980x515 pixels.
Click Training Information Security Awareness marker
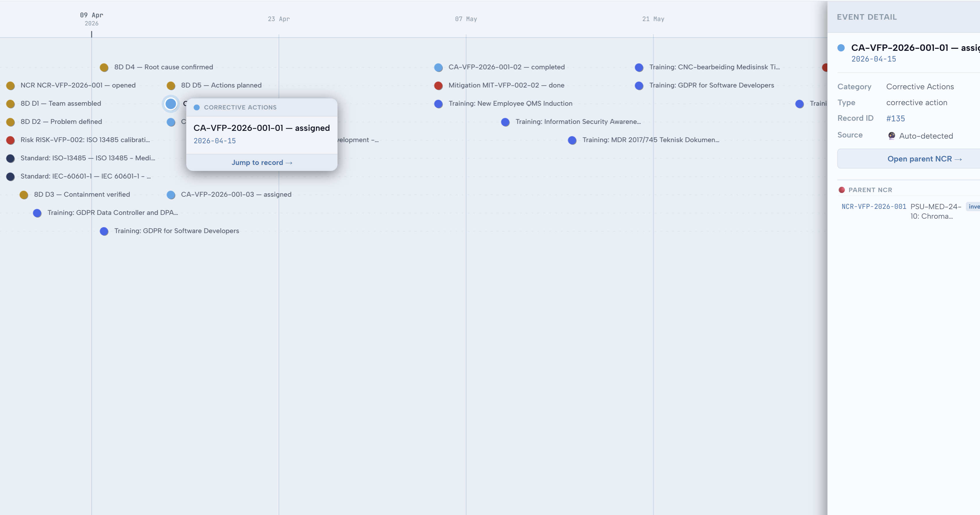[x=505, y=122]
